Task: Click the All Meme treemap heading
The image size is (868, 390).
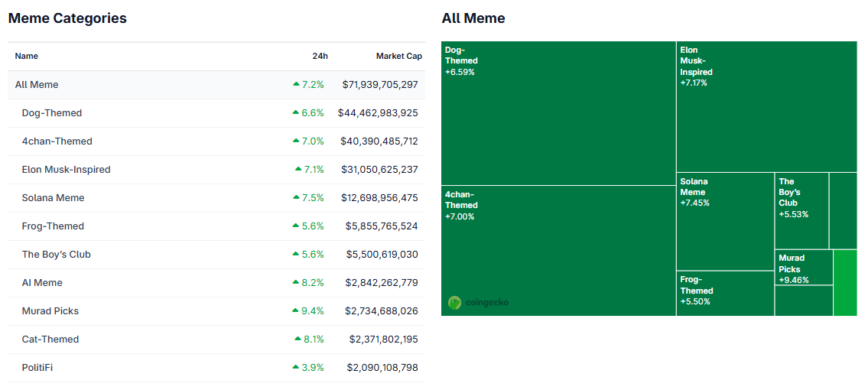Action: pyautogui.click(x=473, y=18)
